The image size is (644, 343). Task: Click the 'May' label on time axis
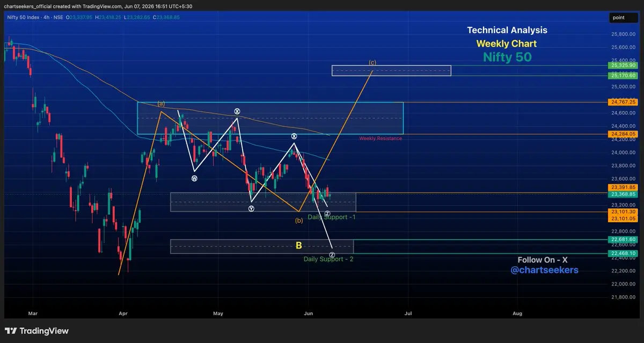218,312
